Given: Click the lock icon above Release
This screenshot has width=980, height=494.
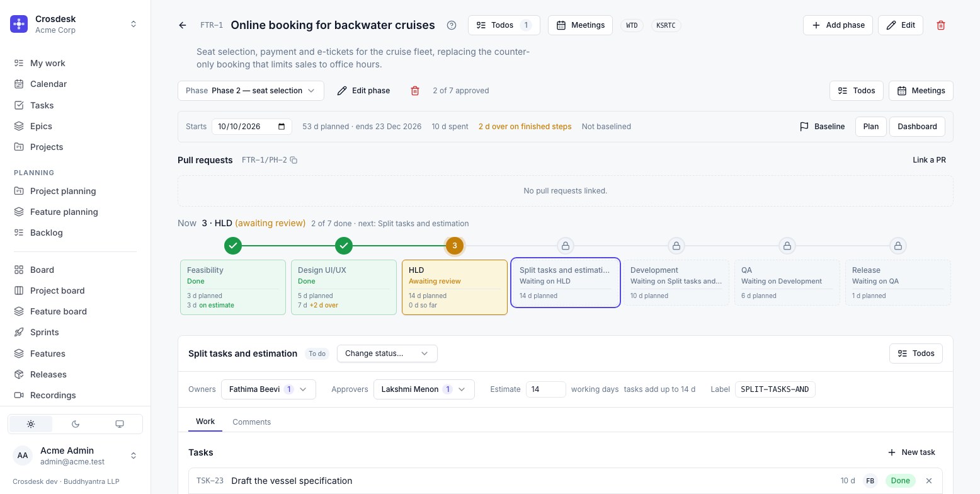Looking at the screenshot, I should pyautogui.click(x=898, y=246).
